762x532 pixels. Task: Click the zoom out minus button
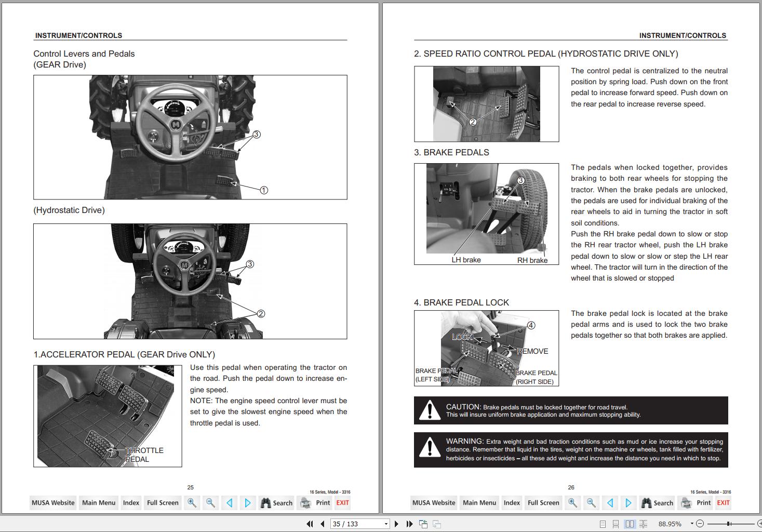700,524
